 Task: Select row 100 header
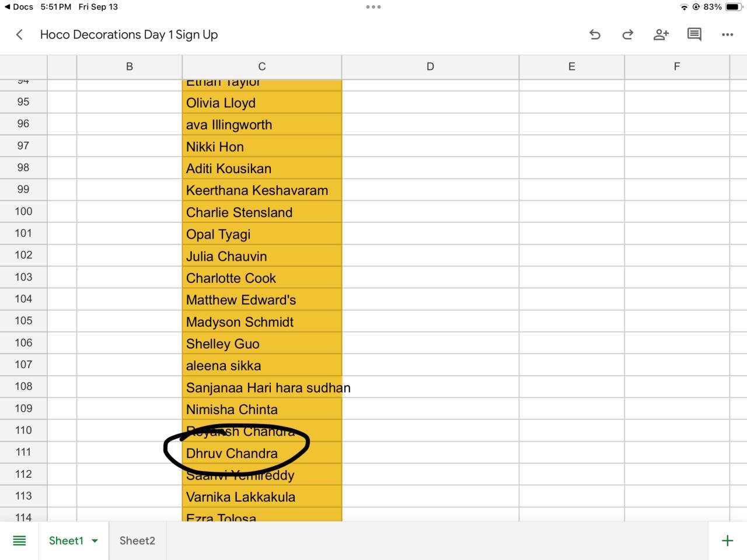[23, 212]
